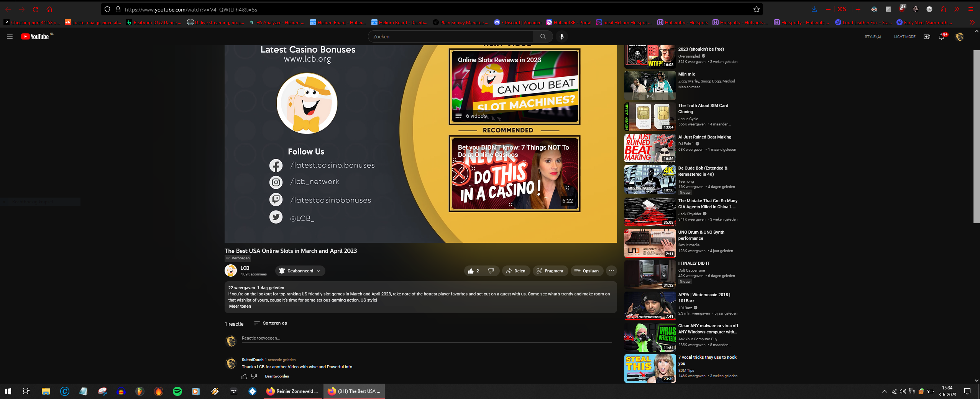Image resolution: width=980 pixels, height=399 pixels.
Task: Zoom out with the minus button
Action: coord(828,10)
